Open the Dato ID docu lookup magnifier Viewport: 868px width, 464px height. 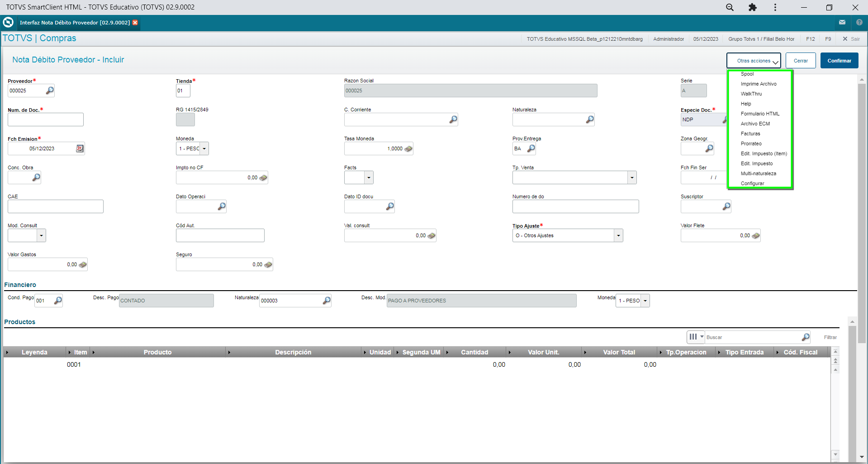(x=390, y=206)
